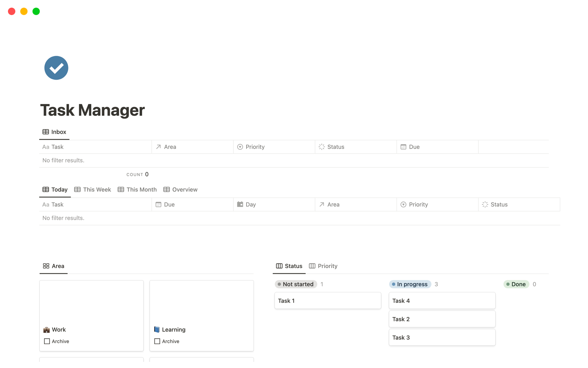
Task: Open the Done status group tag
Action: [x=516, y=284]
